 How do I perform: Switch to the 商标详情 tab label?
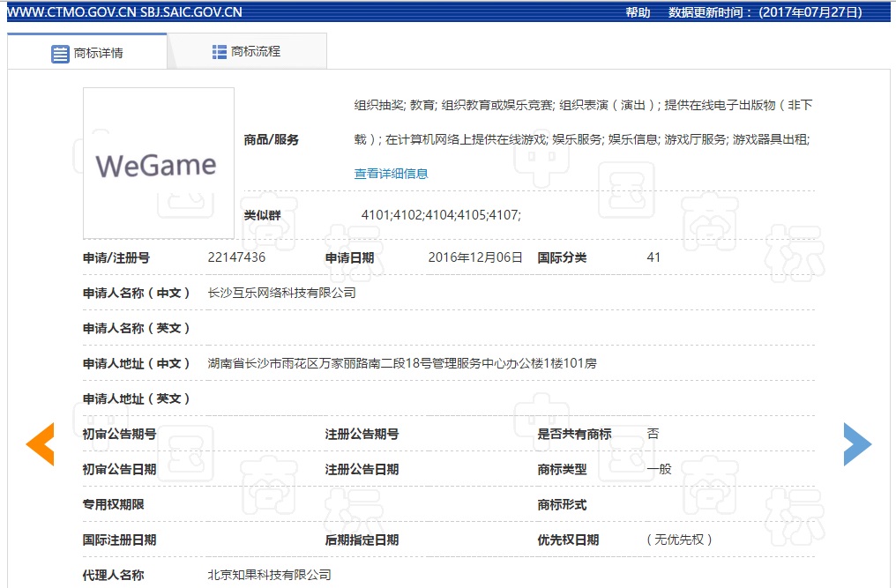[98, 53]
